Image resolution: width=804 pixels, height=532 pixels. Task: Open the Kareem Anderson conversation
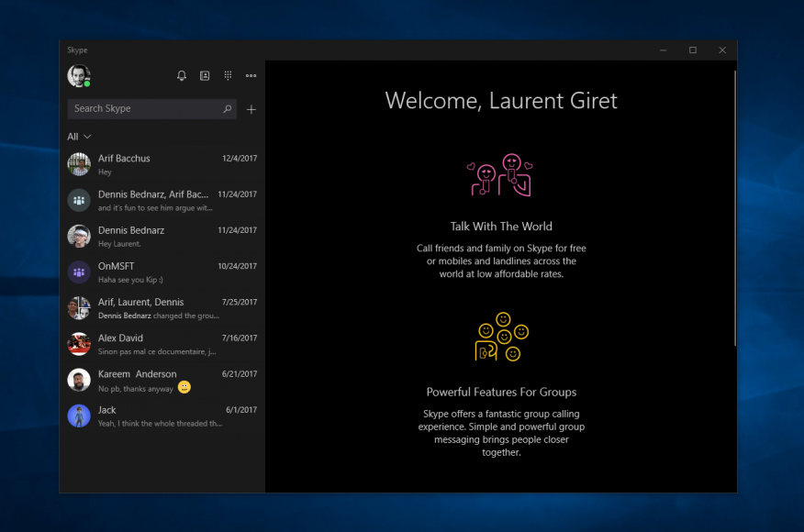click(162, 380)
